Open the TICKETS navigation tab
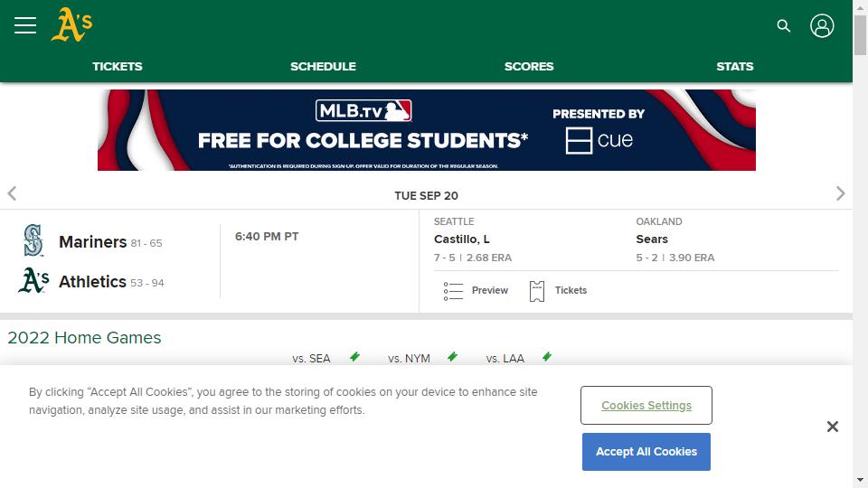Image resolution: width=868 pixels, height=488 pixels. (118, 66)
